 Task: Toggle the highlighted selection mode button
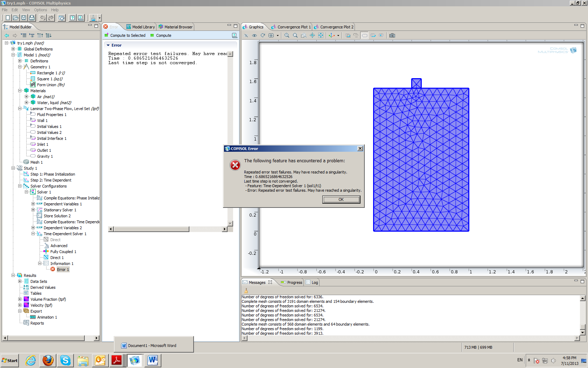click(365, 35)
